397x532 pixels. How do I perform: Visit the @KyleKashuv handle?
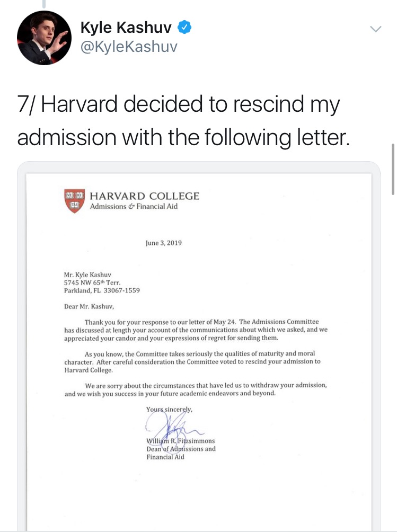point(129,47)
